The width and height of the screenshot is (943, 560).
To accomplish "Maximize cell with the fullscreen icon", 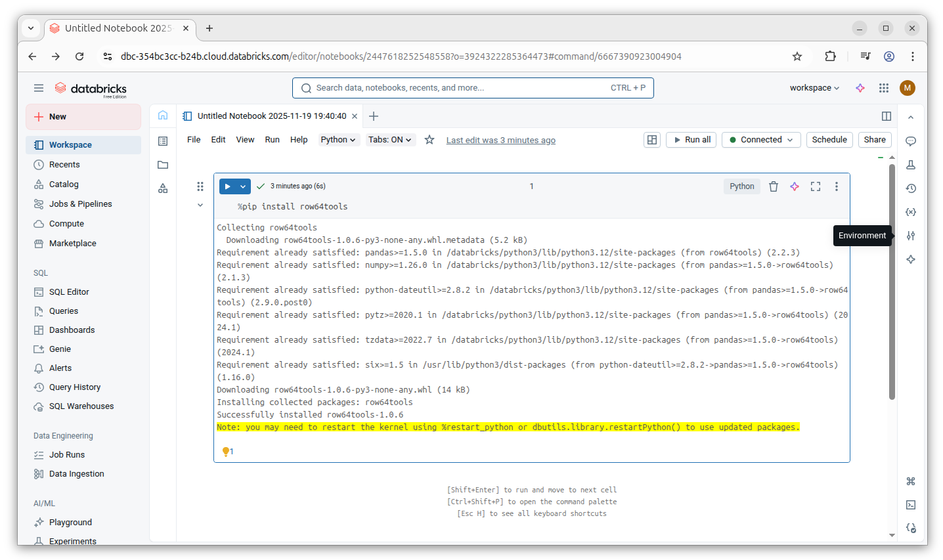I will 816,186.
